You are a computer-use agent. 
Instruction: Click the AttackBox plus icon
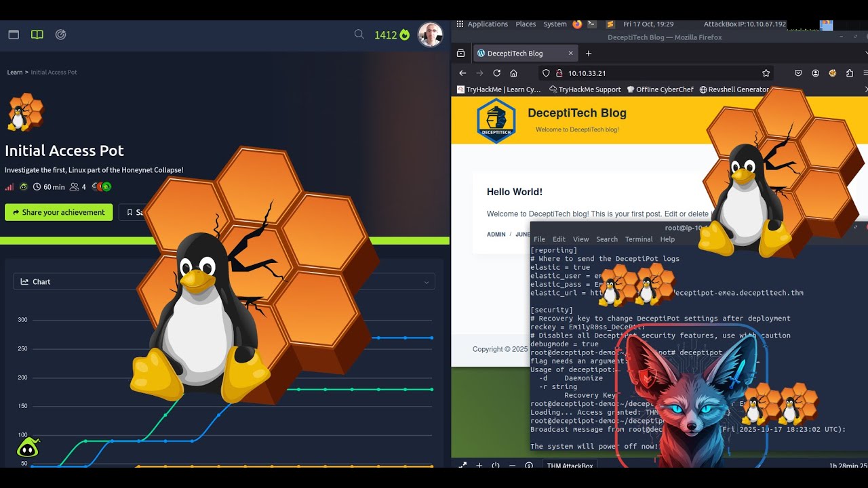click(x=479, y=466)
